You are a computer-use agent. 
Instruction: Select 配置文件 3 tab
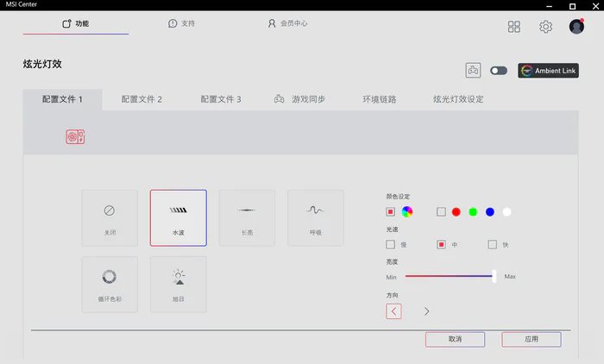pos(221,99)
